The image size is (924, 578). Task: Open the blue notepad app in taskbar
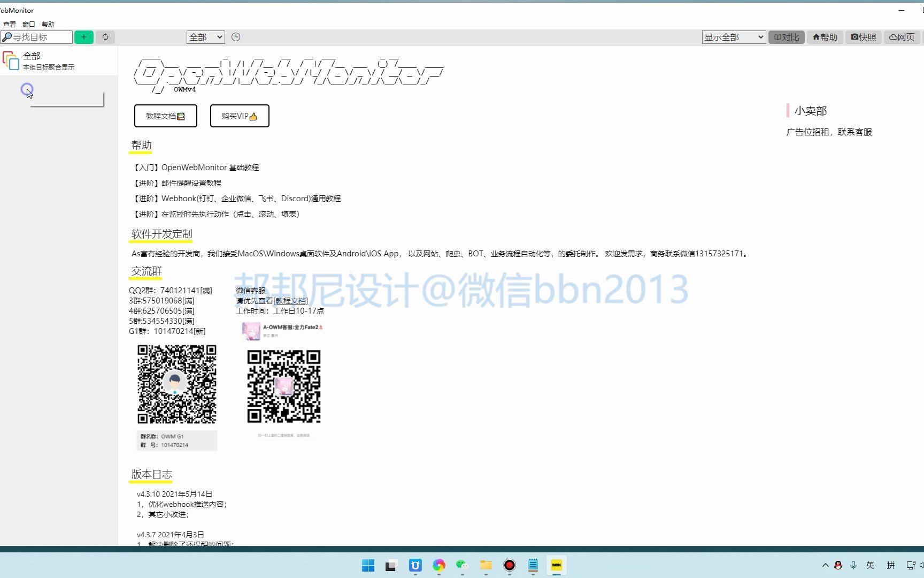click(x=533, y=565)
